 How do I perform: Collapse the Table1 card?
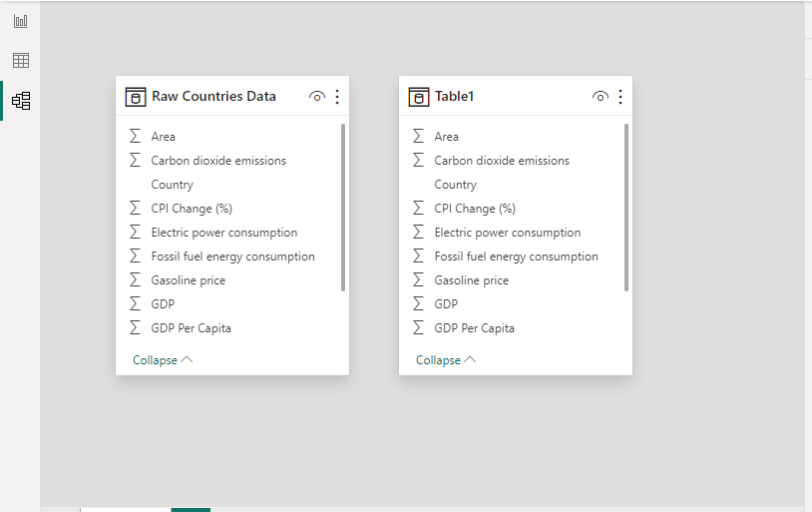tap(446, 360)
